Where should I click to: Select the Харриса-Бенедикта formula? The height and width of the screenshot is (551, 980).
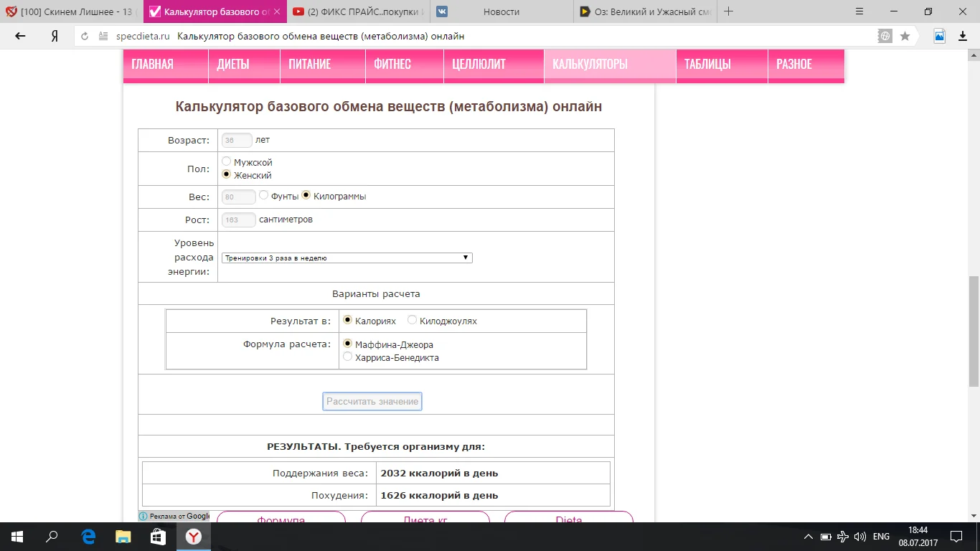click(x=348, y=357)
